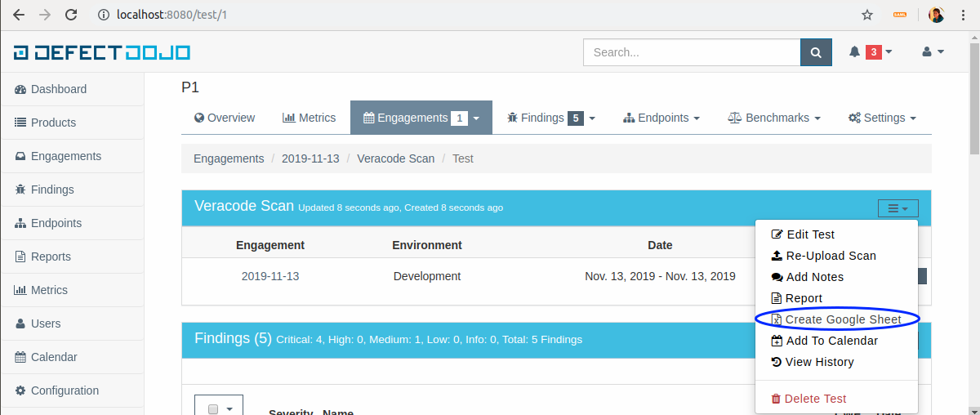Click the 2019-11-13 engagement link in table

270,276
